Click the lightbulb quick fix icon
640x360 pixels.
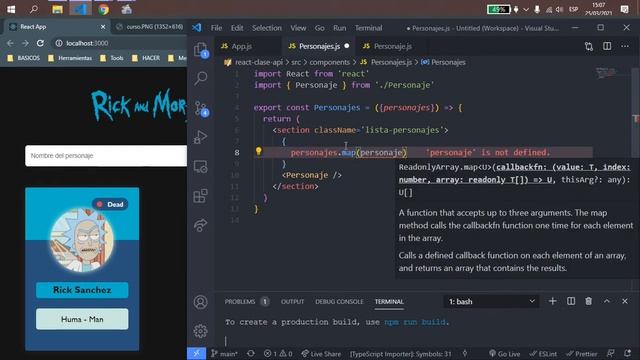coord(258,151)
